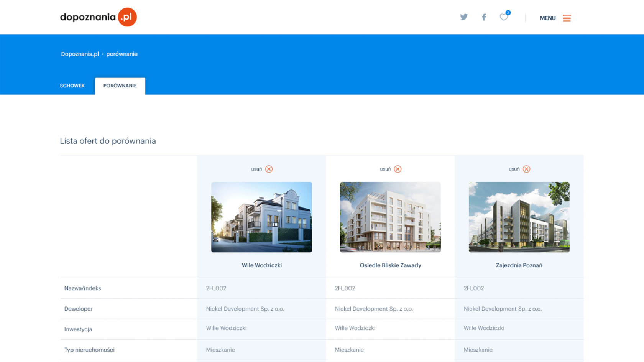The height and width of the screenshot is (362, 644).
Task: Remove Zajezdnia Poznań using its X icon
Action: [x=526, y=169]
